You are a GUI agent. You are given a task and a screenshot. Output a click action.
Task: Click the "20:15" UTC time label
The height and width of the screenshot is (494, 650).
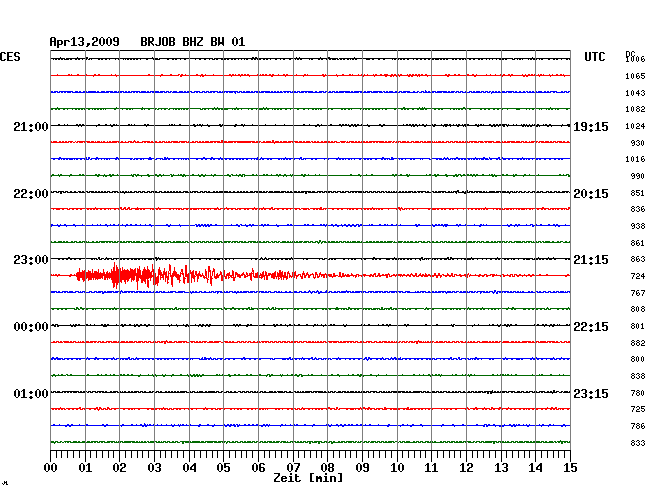(591, 194)
